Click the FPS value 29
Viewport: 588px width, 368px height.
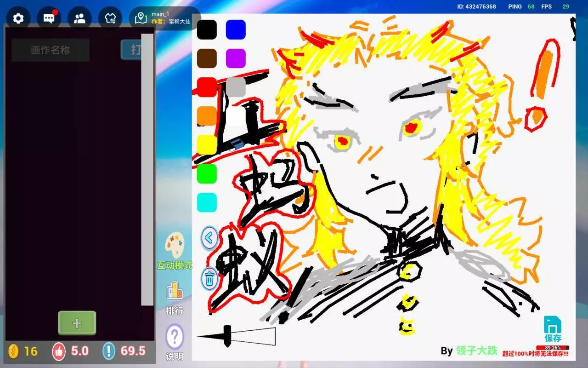pos(566,6)
